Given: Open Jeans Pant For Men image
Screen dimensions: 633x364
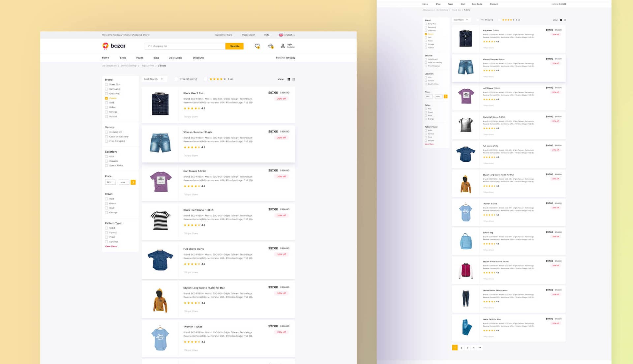Looking at the screenshot, I should tap(467, 327).
